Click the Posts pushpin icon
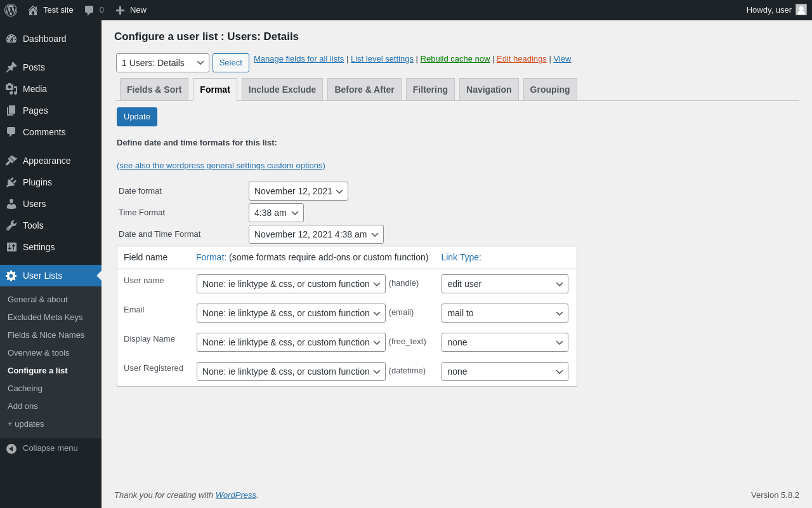 (11, 67)
